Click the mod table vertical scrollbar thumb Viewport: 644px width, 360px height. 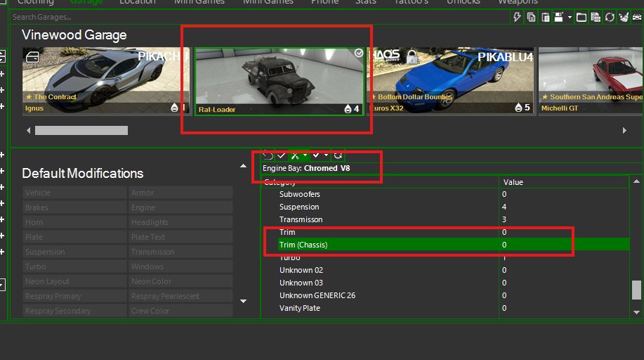click(636, 290)
